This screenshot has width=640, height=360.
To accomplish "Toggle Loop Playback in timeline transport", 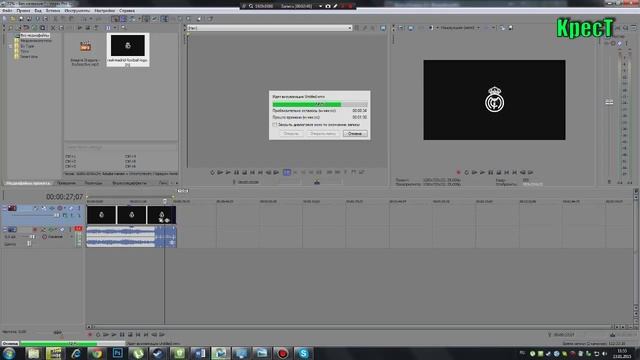I will 98,335.
